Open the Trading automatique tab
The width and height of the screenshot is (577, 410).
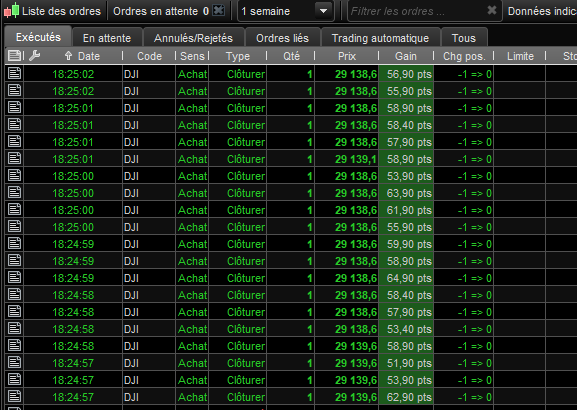coord(380,38)
